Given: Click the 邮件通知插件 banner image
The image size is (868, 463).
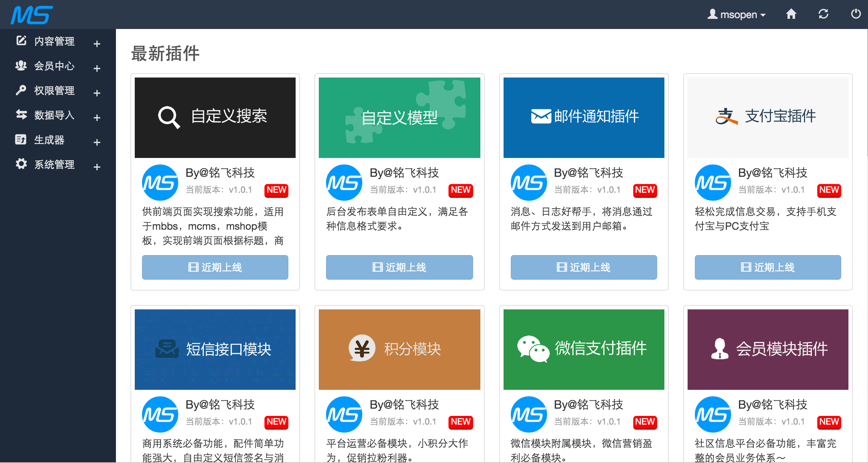Looking at the screenshot, I should [x=584, y=117].
